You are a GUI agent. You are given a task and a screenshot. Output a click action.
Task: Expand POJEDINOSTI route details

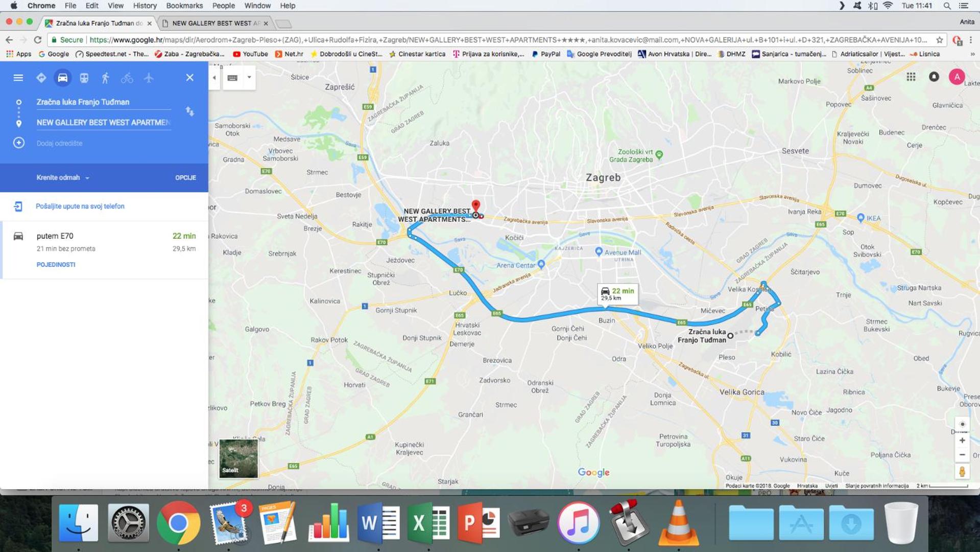click(x=56, y=265)
